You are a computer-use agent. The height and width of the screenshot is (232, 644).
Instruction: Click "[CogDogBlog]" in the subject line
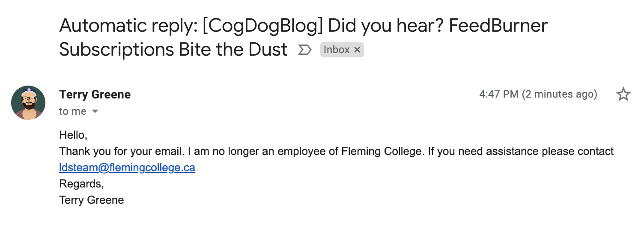click(262, 26)
